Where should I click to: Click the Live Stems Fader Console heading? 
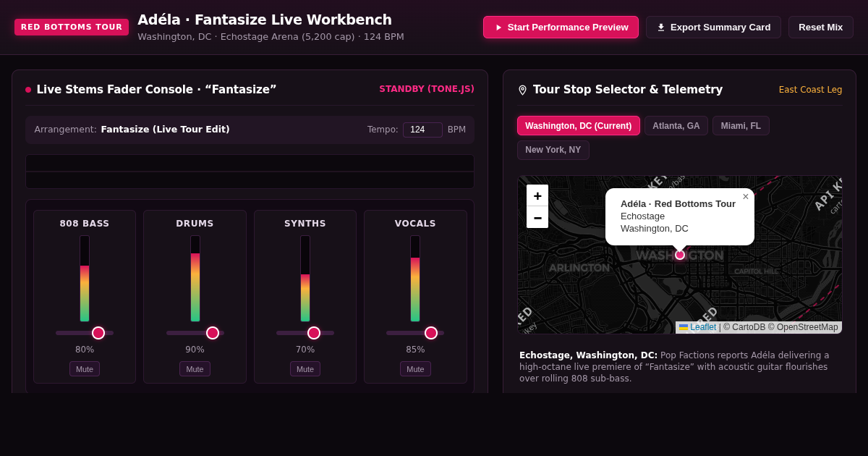(x=156, y=90)
